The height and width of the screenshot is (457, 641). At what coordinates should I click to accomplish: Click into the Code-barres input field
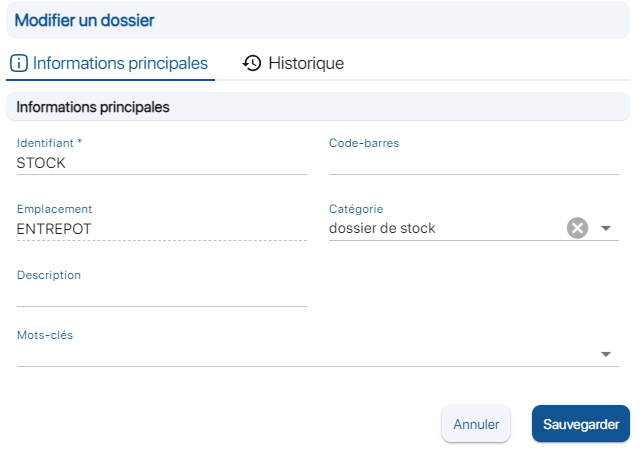coord(473,163)
